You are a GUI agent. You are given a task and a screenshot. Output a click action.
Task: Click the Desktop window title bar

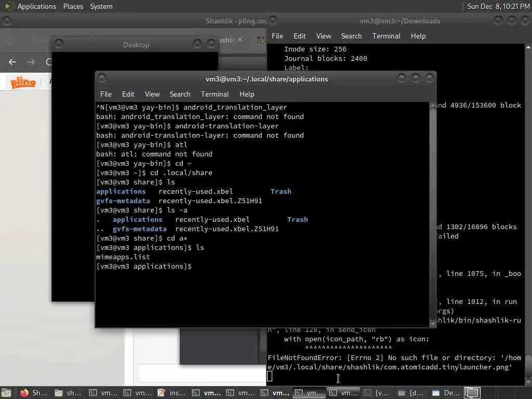point(136,45)
